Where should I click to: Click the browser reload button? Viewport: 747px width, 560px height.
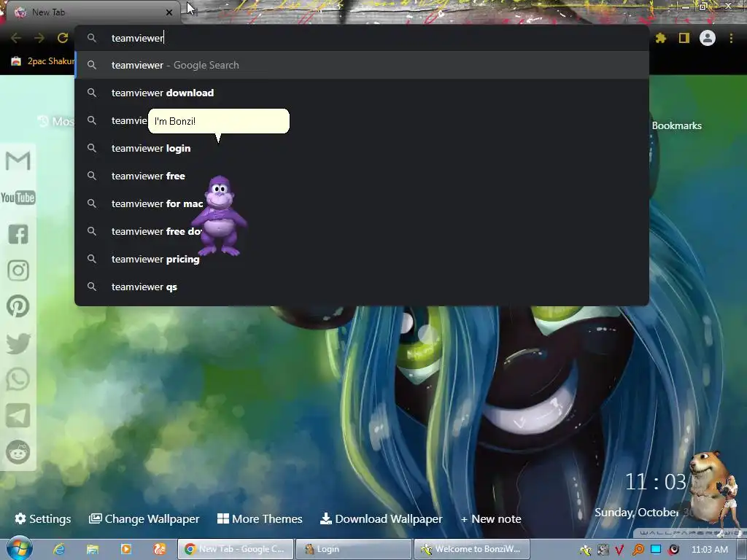(x=63, y=38)
